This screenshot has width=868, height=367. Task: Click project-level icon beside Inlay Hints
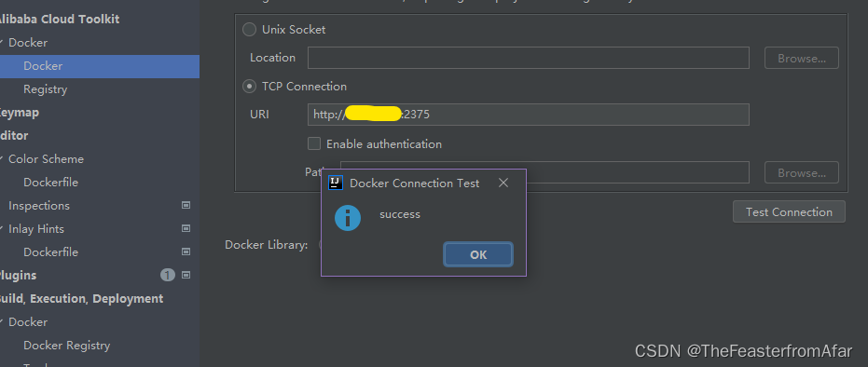(x=186, y=228)
